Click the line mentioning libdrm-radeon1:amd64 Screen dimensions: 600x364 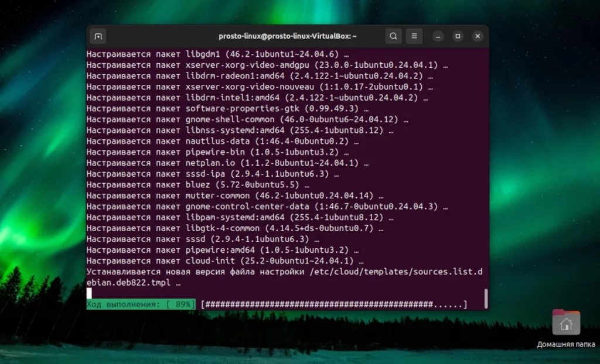(x=260, y=75)
